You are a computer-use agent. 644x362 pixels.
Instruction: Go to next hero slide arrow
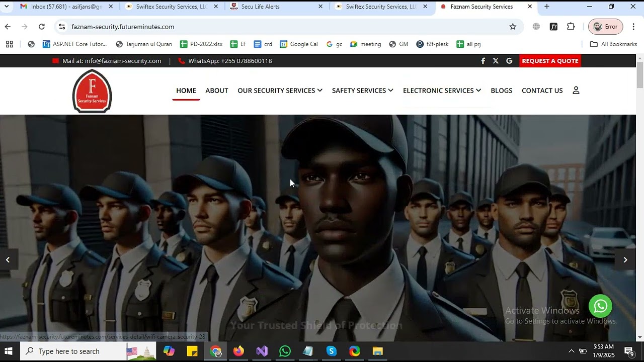click(625, 260)
